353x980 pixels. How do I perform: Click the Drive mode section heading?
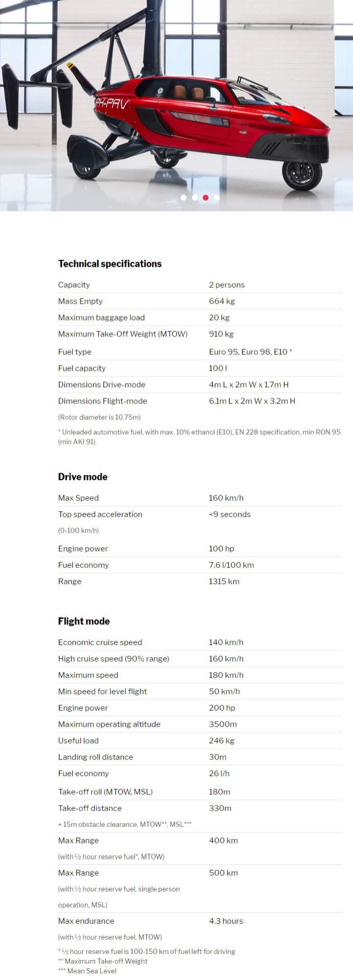[83, 477]
